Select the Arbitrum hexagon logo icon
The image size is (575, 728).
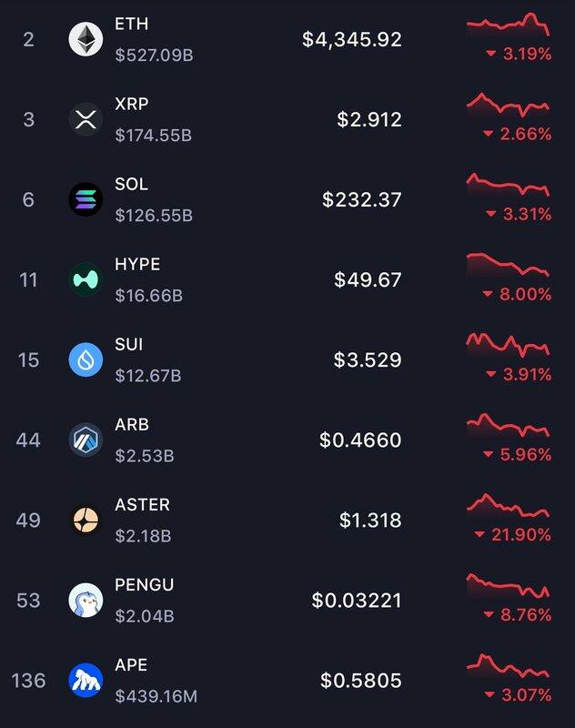click(x=86, y=440)
